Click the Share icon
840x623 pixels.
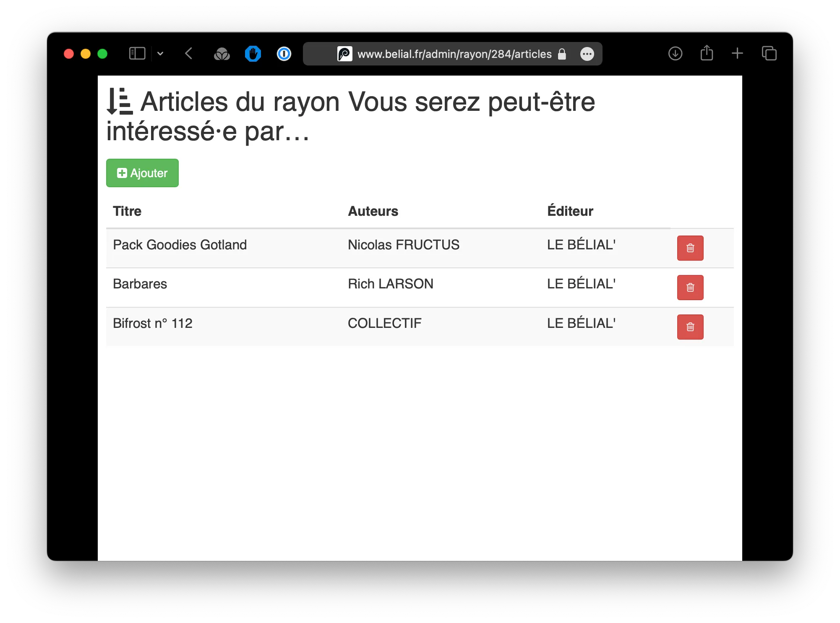pos(707,53)
